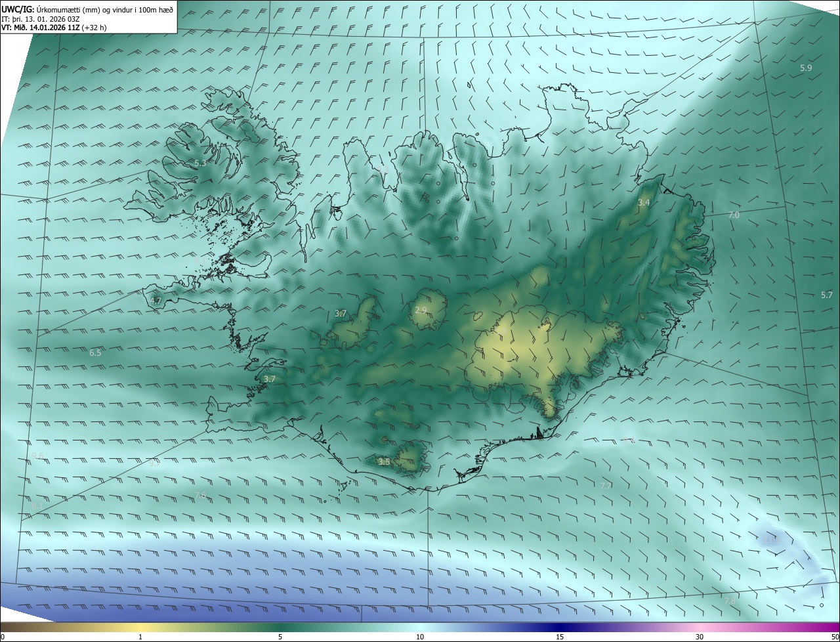Click the 5.9 value label on the map
This screenshot has height=642, width=840.
(x=806, y=68)
